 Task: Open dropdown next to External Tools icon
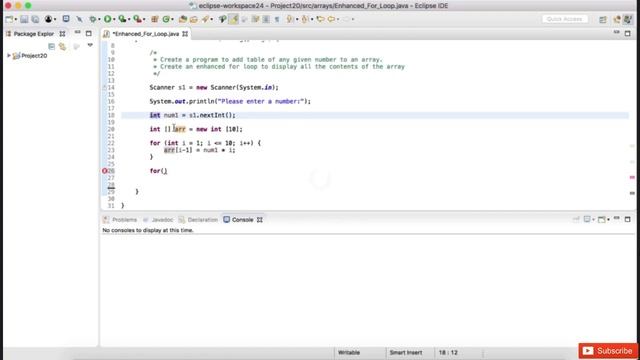click(144, 20)
